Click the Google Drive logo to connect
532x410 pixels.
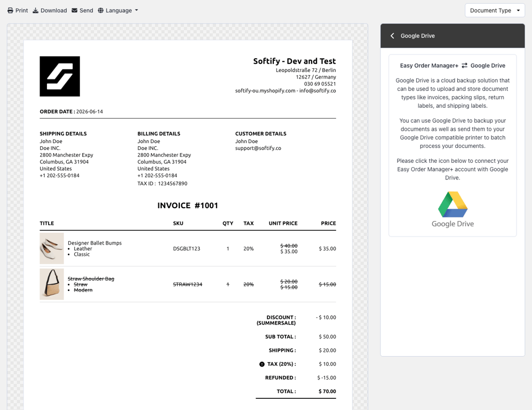click(452, 204)
